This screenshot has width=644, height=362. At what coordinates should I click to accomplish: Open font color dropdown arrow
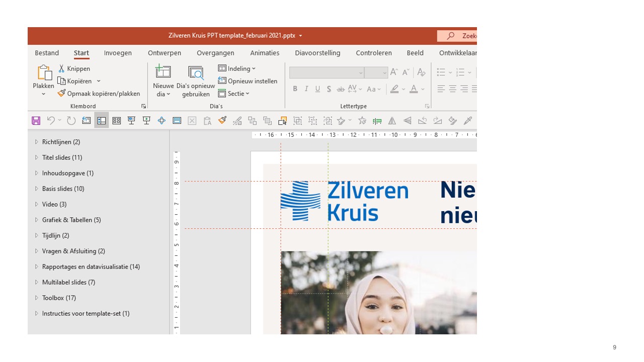point(423,89)
